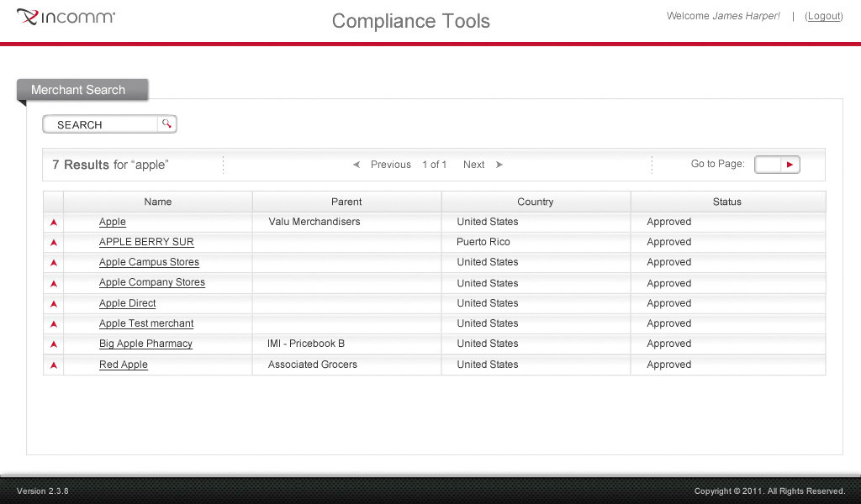
Task: Click the red arrow icon beside Red Apple
Action: (54, 365)
